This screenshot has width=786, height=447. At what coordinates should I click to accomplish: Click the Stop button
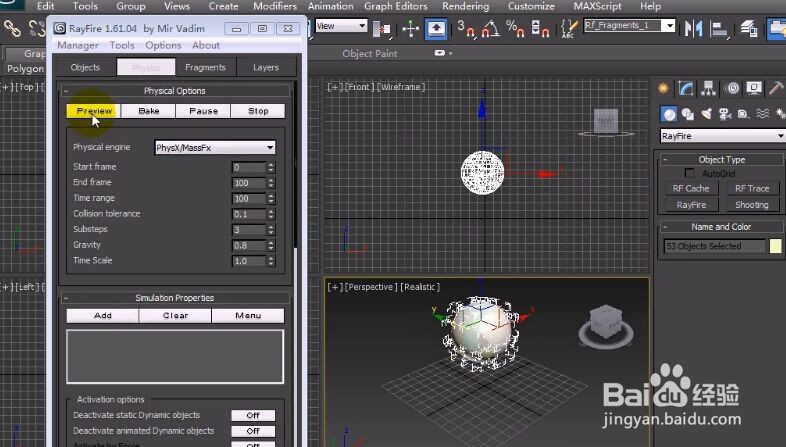click(x=258, y=111)
